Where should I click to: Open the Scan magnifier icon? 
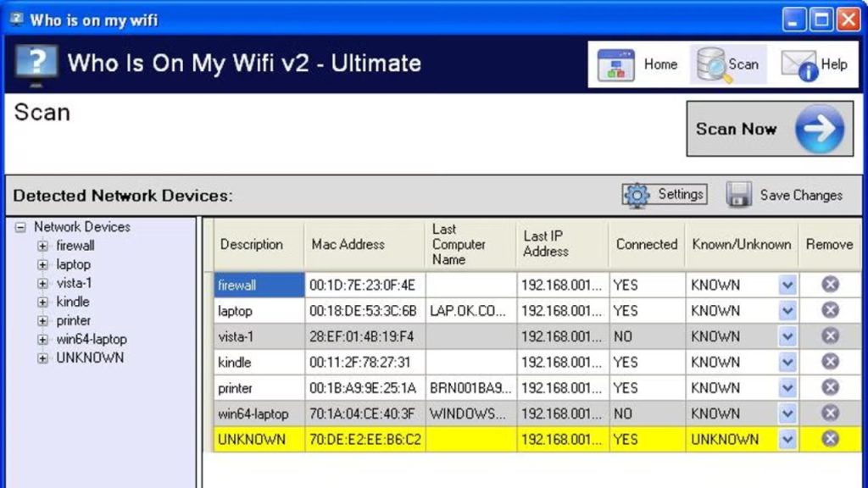click(x=713, y=65)
